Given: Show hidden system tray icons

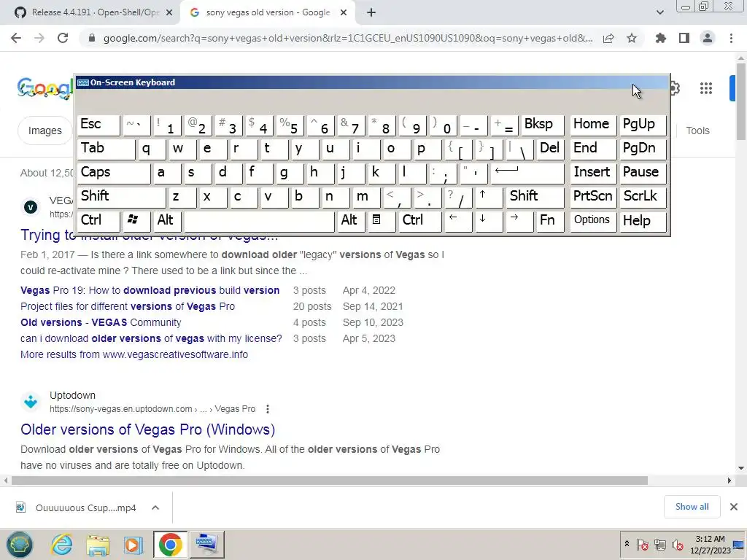Looking at the screenshot, I should [x=627, y=544].
